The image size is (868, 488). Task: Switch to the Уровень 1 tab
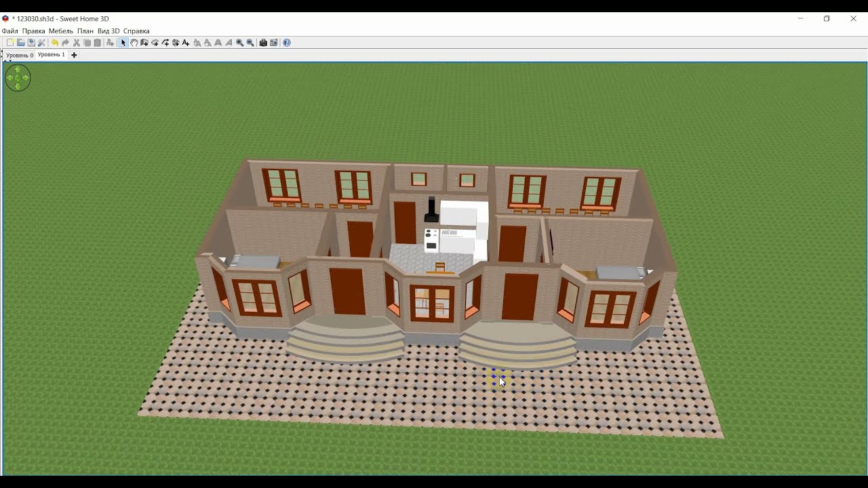[52, 55]
